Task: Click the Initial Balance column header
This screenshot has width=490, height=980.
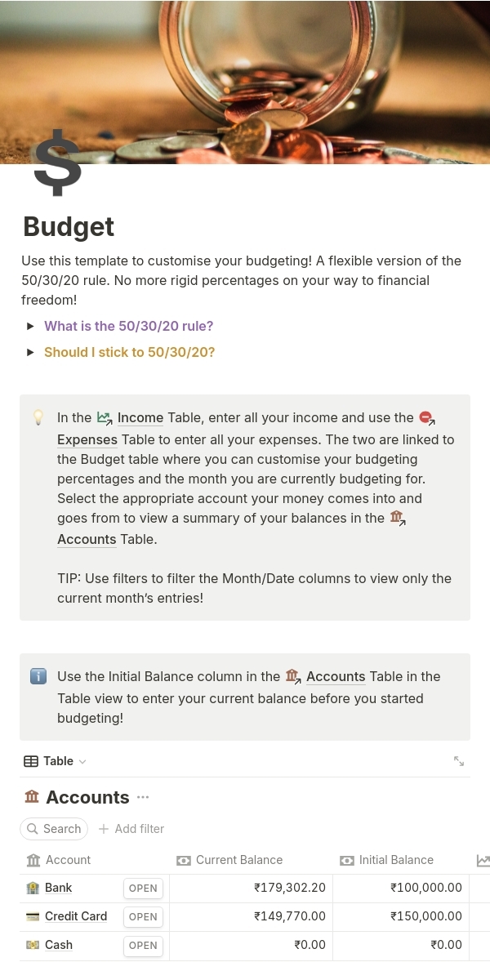Action: 395,860
